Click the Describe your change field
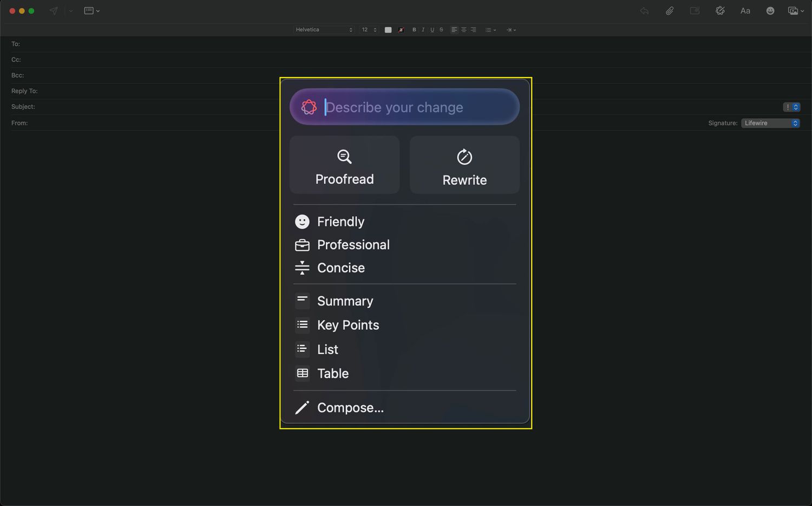Viewport: 812px width, 506px height. pos(411,107)
